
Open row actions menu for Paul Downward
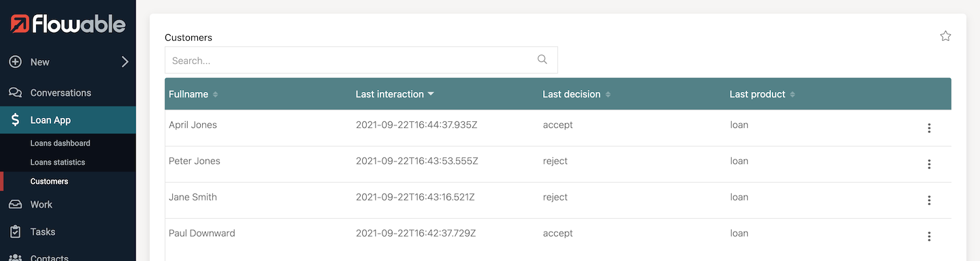(x=929, y=236)
